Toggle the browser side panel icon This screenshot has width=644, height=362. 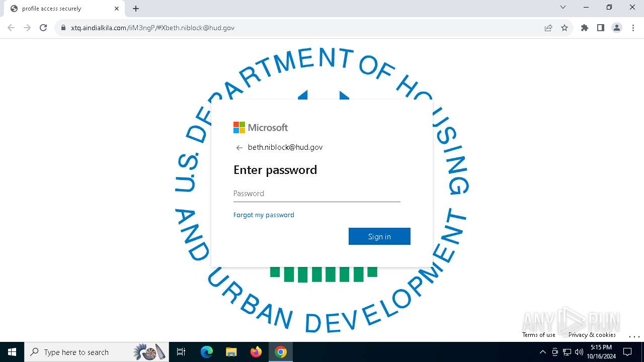coord(601,28)
